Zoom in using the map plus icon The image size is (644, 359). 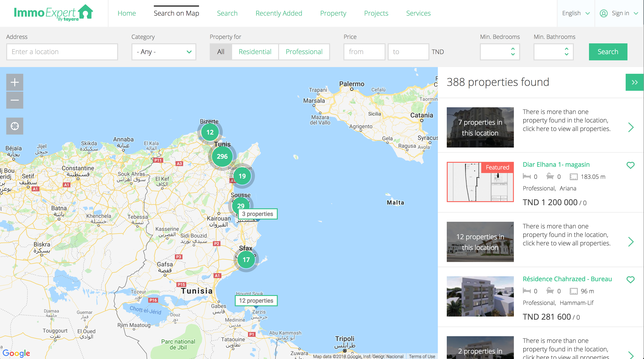coord(15,82)
